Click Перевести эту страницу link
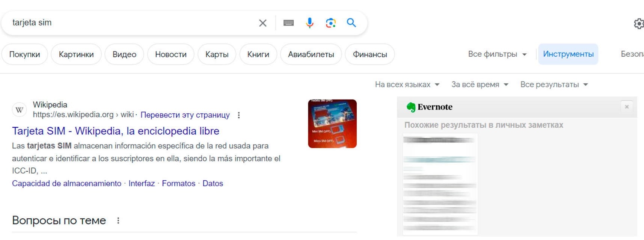Viewport: 644px width, 240px height. pos(185,115)
